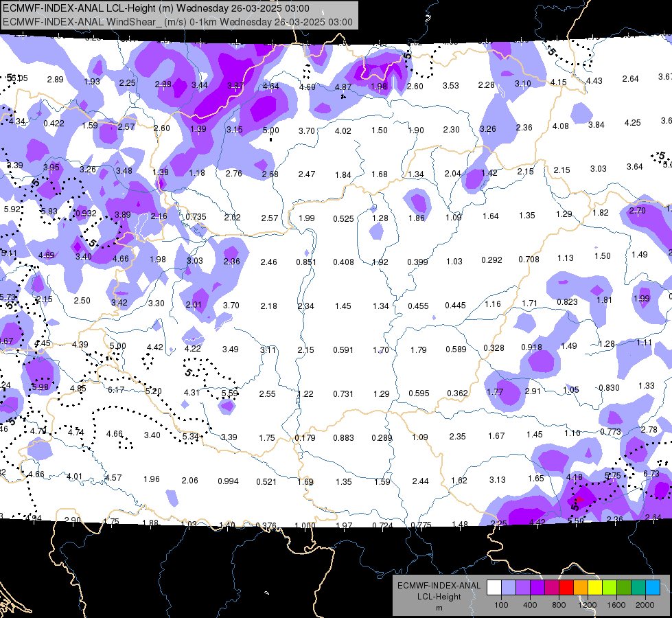The height and width of the screenshot is (618, 672).
Task: Click wind shear value 5.59
Action: point(229,393)
